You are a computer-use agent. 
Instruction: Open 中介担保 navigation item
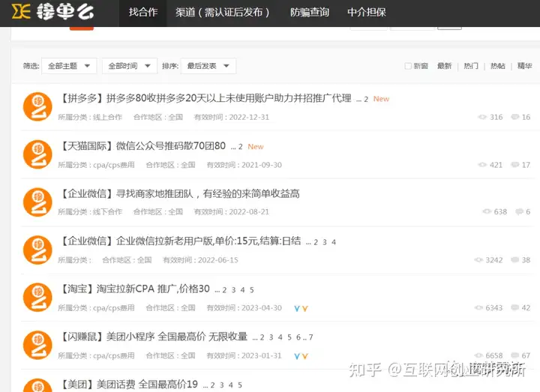tap(367, 13)
